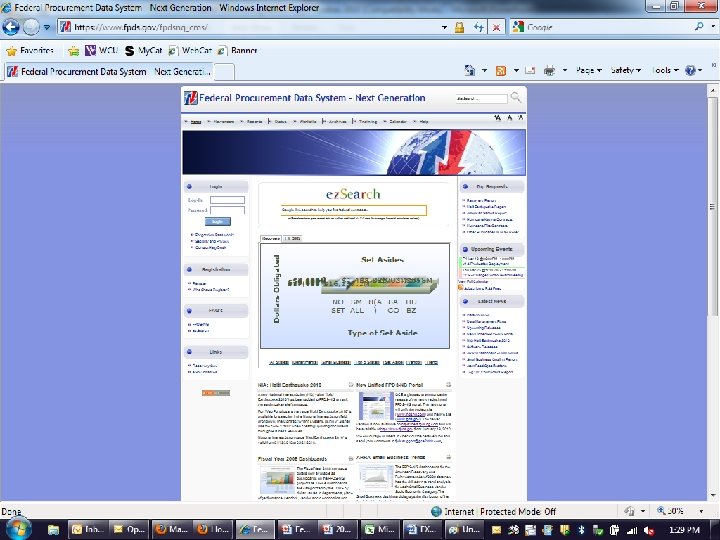The width and height of the screenshot is (720, 540).
Task: Open the Excel taskbar button
Action: click(x=380, y=529)
